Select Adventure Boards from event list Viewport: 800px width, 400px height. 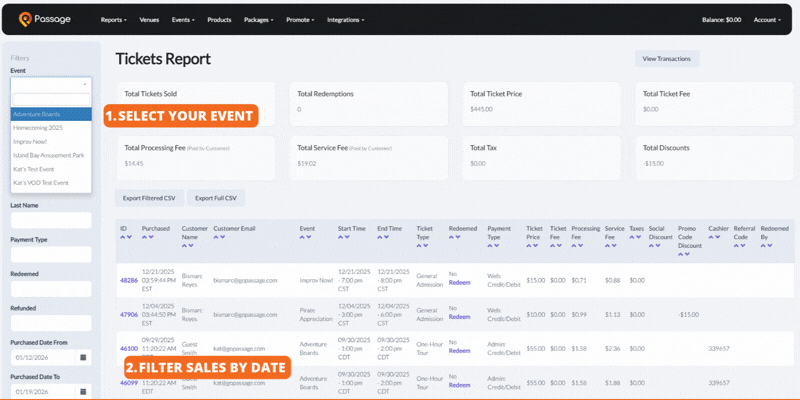(51, 114)
